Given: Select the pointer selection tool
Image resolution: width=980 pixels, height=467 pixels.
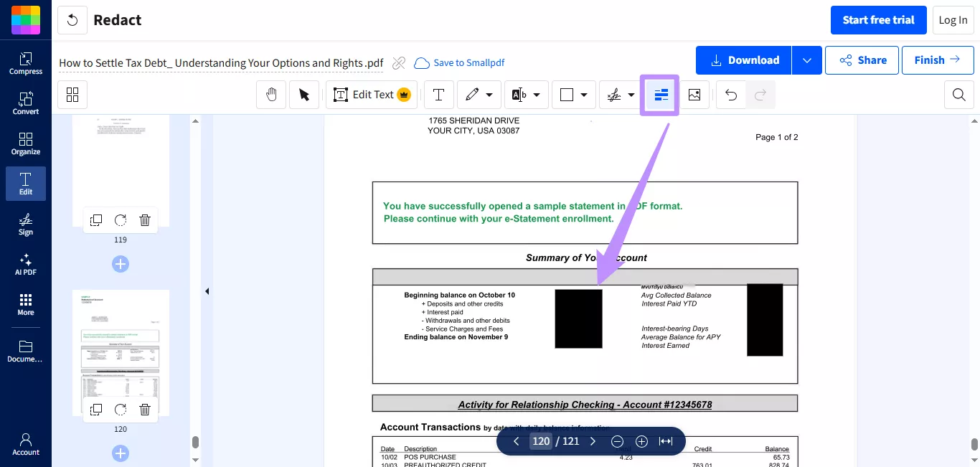Looking at the screenshot, I should 303,94.
